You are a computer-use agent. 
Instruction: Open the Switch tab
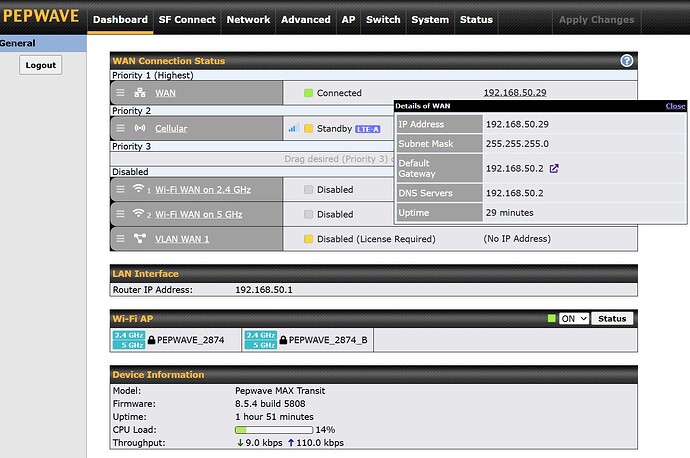[383, 20]
